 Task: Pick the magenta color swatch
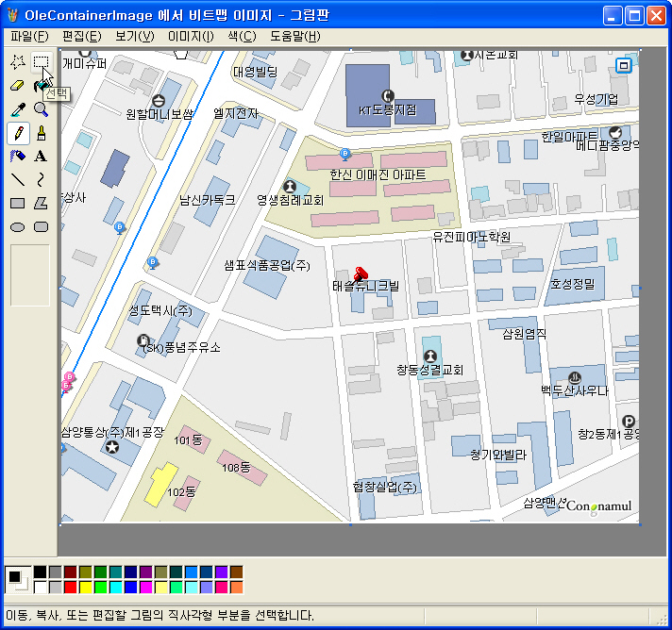click(146, 588)
